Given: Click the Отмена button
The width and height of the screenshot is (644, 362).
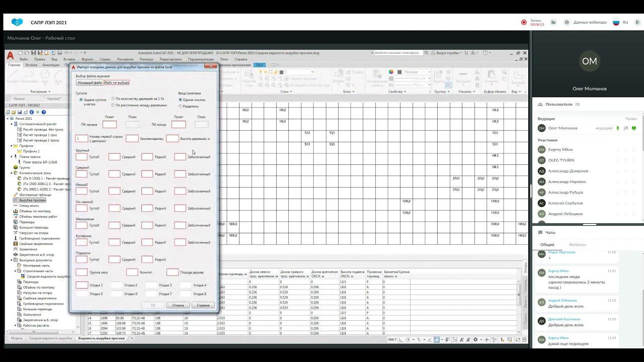Looking at the screenshot, I should tap(178, 305).
